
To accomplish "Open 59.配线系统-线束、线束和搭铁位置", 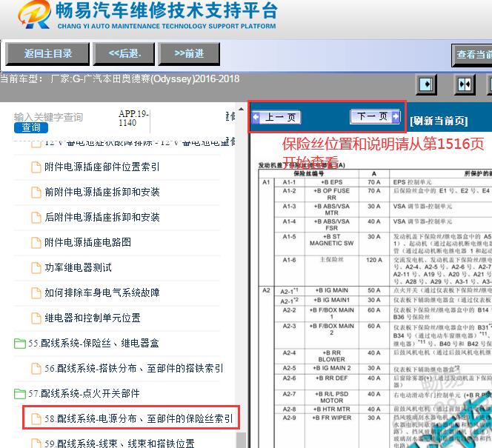I will (119, 444).
